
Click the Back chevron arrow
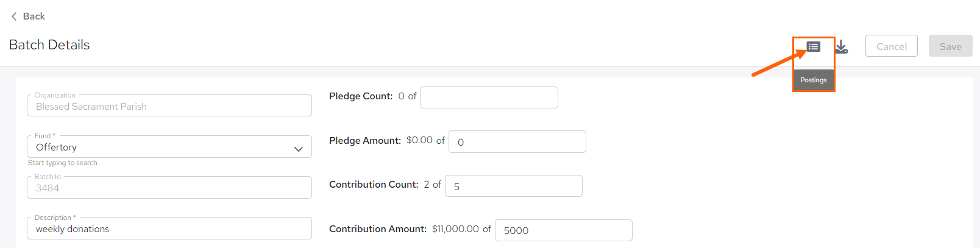tap(14, 16)
